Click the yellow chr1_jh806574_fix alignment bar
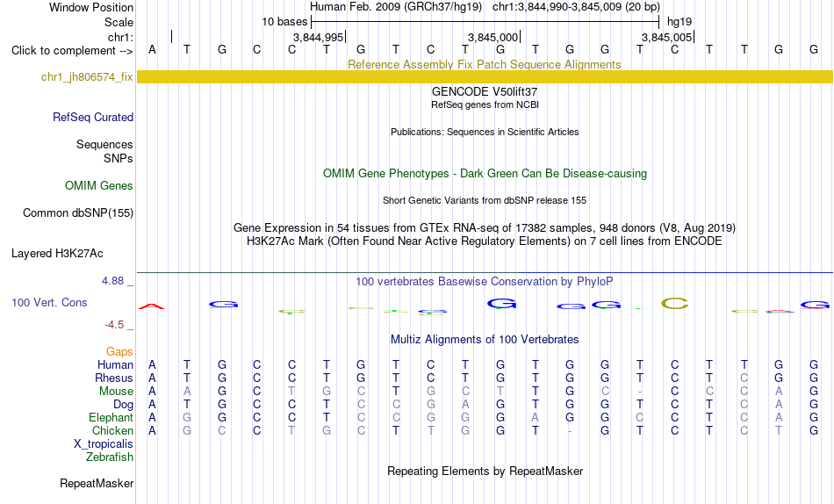The image size is (834, 504). click(x=485, y=76)
